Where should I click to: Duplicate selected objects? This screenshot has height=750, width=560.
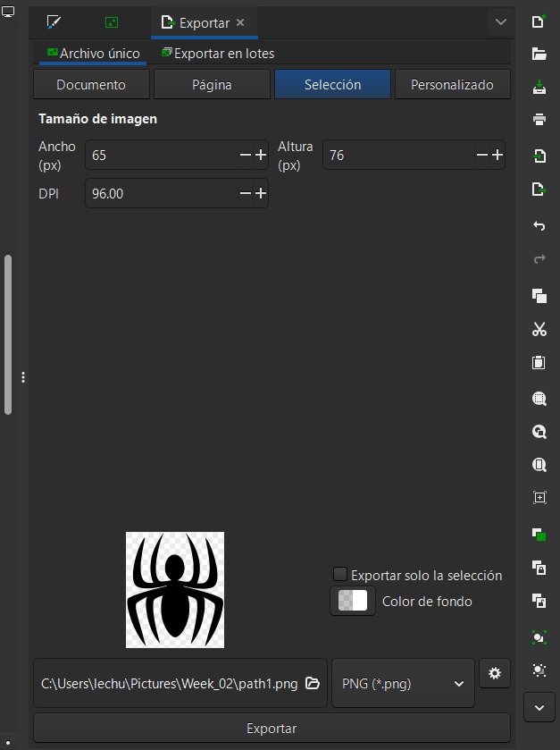click(539, 535)
